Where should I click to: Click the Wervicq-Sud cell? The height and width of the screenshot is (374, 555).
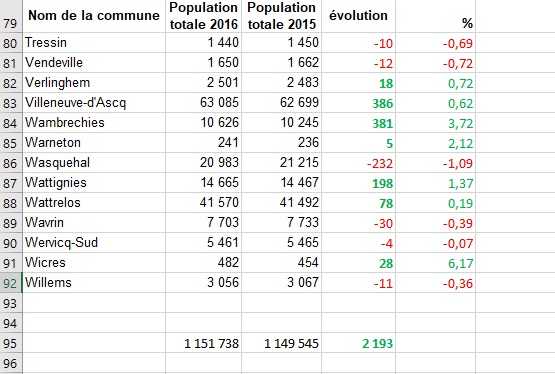click(x=94, y=243)
